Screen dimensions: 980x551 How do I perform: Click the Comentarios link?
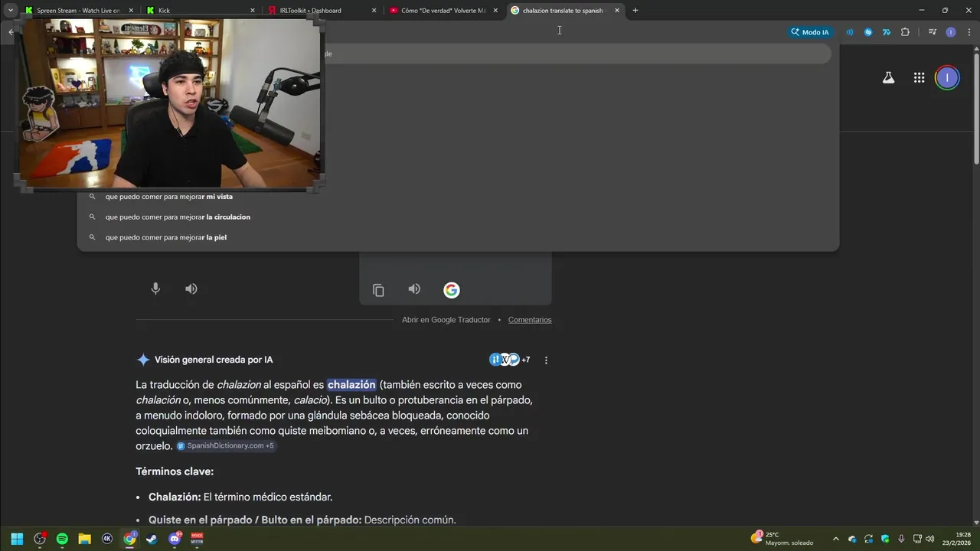[530, 320]
